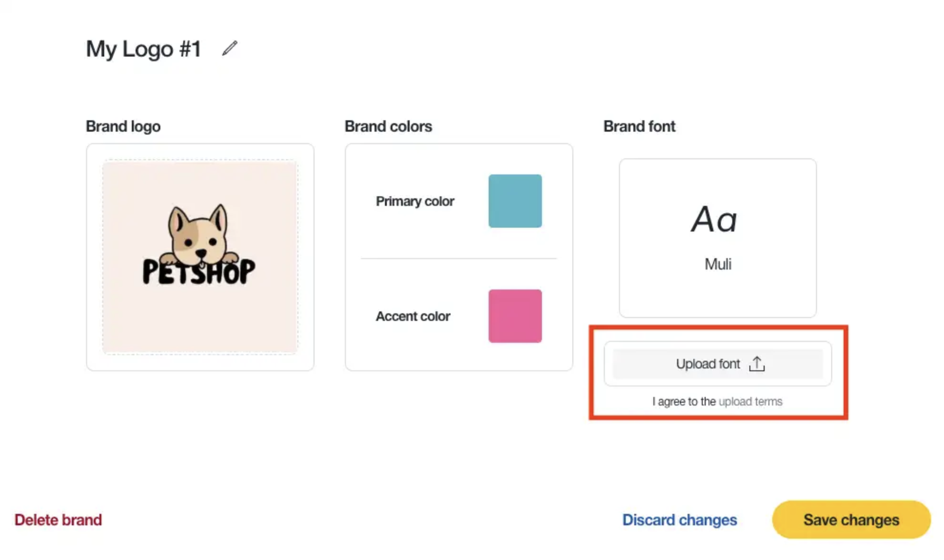Click the Brand colors heading
The image size is (944, 560).
[388, 126]
